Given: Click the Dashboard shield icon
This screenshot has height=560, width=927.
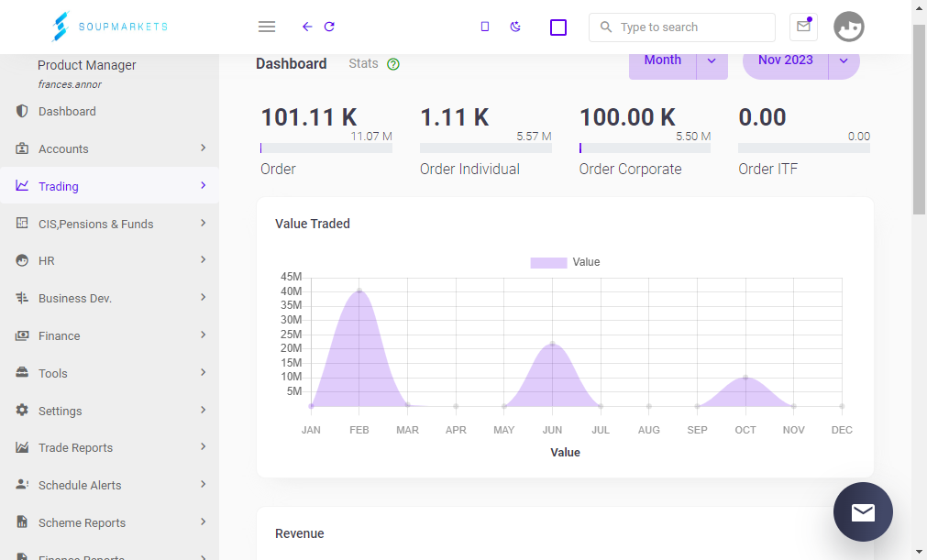Looking at the screenshot, I should click(22, 111).
